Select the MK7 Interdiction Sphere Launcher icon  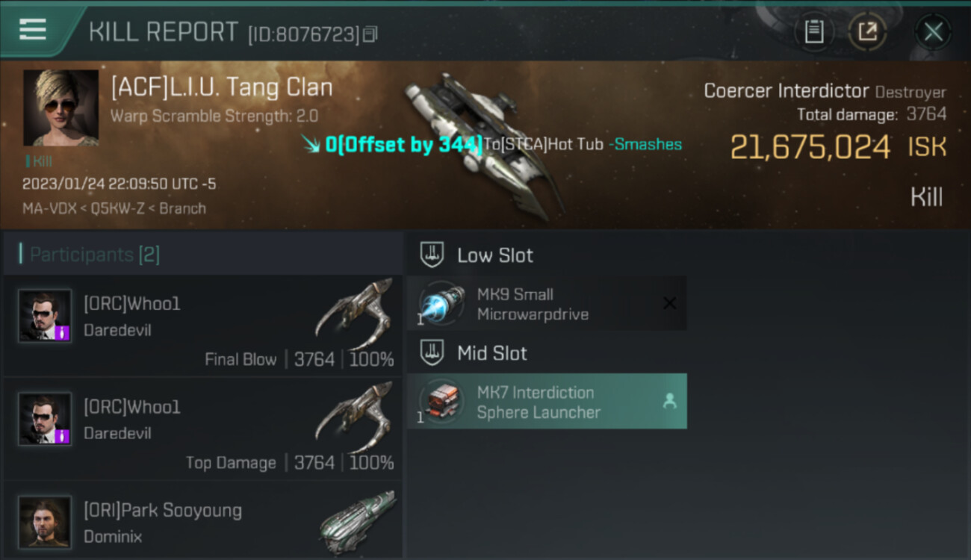[441, 402]
